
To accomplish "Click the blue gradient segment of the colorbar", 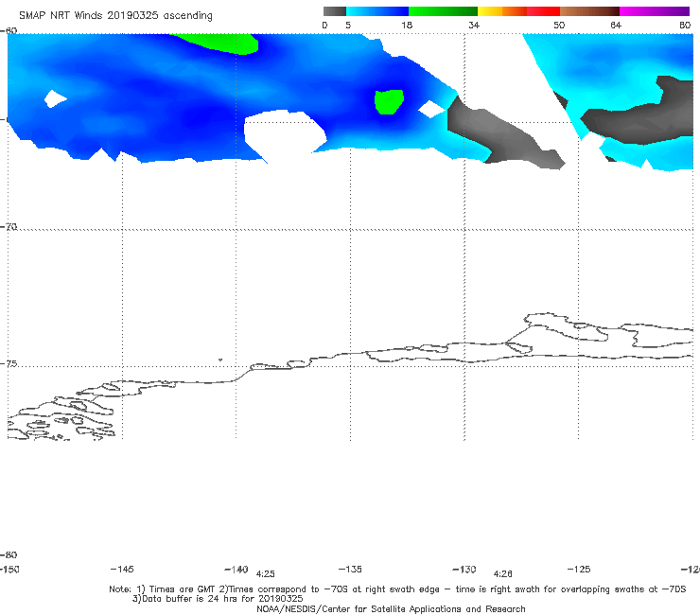I will [377, 11].
